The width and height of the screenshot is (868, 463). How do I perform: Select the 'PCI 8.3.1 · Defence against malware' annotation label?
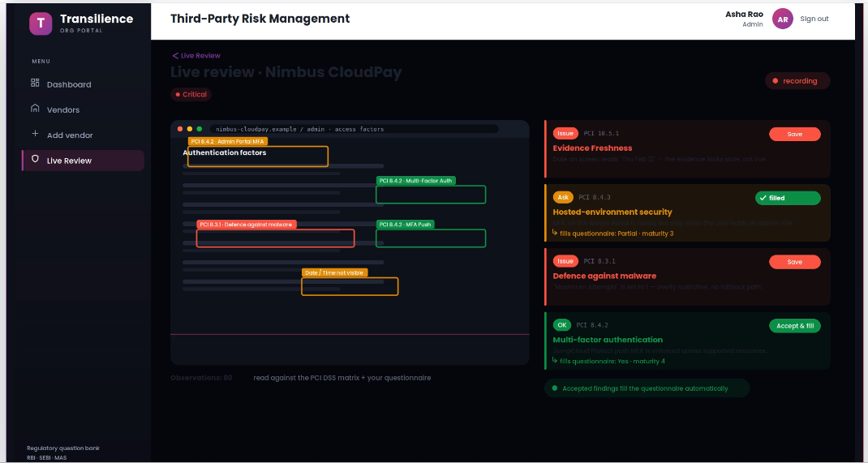point(247,224)
